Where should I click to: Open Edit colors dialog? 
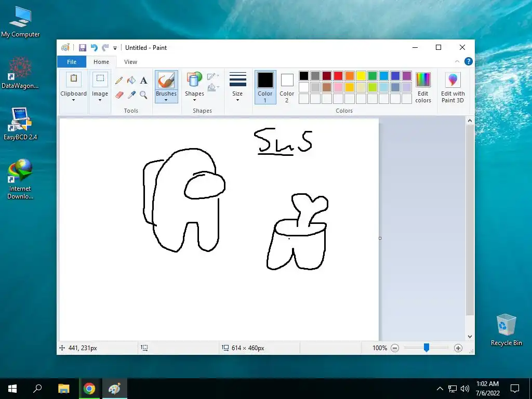click(x=423, y=87)
